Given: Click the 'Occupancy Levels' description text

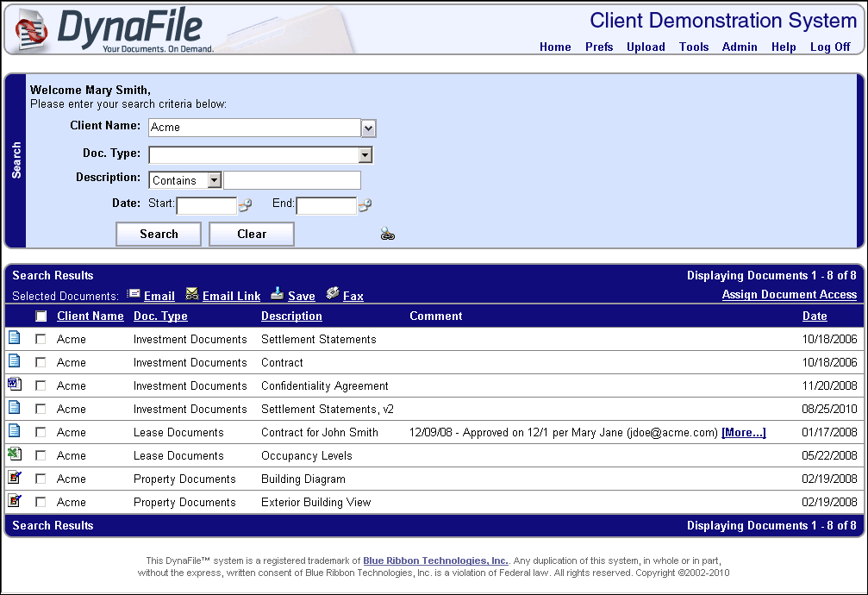Looking at the screenshot, I should click(306, 455).
